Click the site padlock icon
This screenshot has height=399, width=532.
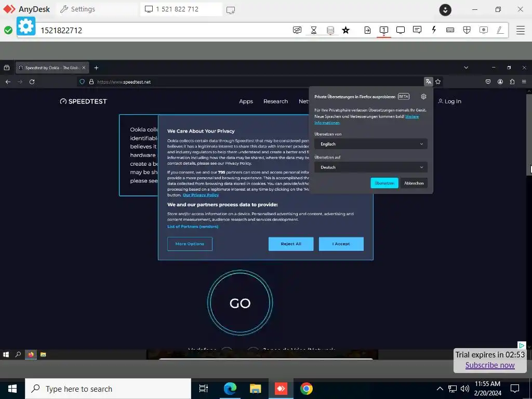pyautogui.click(x=91, y=82)
